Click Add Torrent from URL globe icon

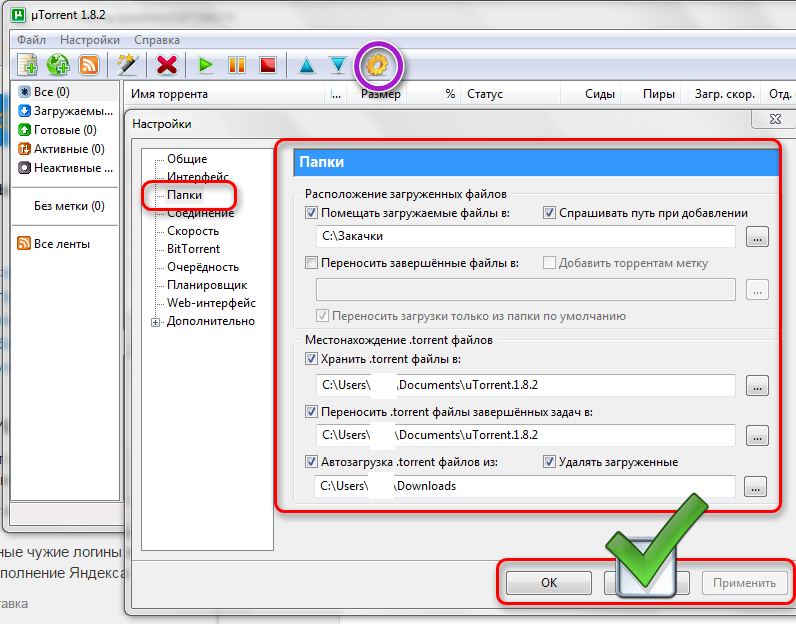pyautogui.click(x=58, y=65)
